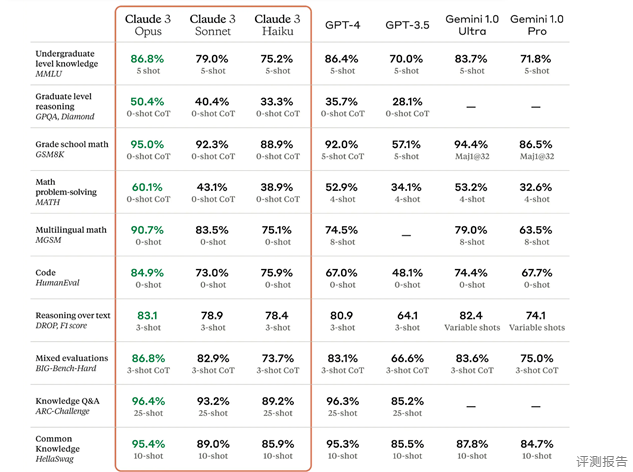Viewport: 633px width, 472px height.
Task: Click Opus's green 86.8% MMLU score
Action: click(147, 59)
